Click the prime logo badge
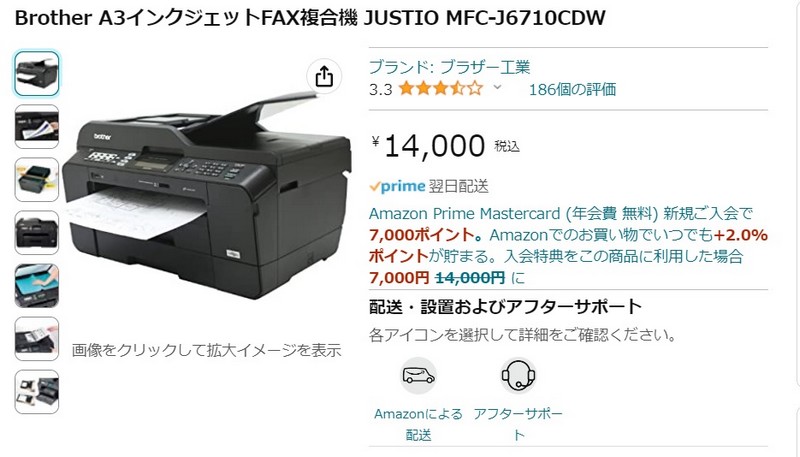The image size is (800, 457). coord(397,187)
